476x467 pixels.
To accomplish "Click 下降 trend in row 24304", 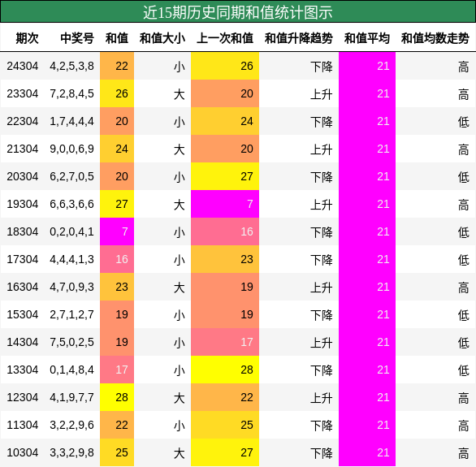I will point(322,67).
